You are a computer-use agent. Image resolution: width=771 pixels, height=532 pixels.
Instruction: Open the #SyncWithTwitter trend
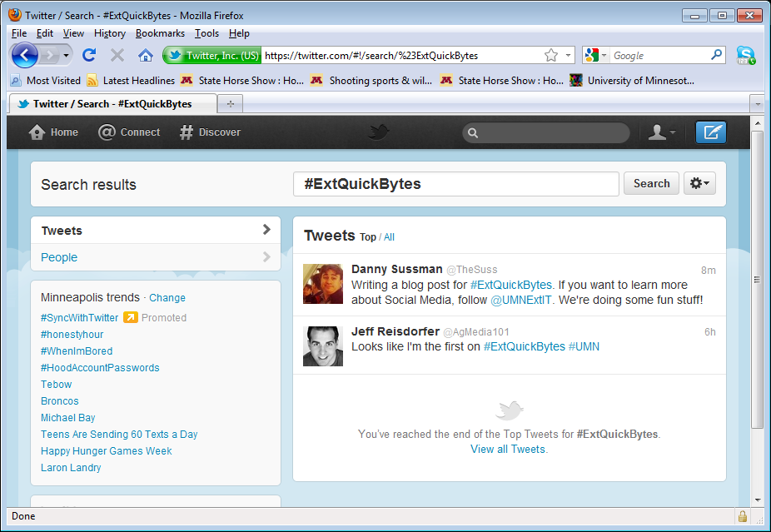(x=80, y=318)
